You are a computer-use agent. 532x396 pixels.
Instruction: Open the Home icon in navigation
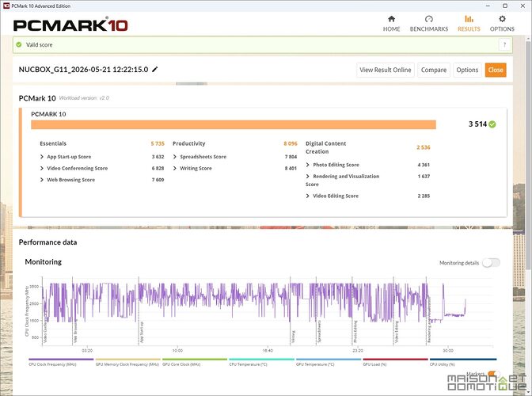[x=391, y=19]
